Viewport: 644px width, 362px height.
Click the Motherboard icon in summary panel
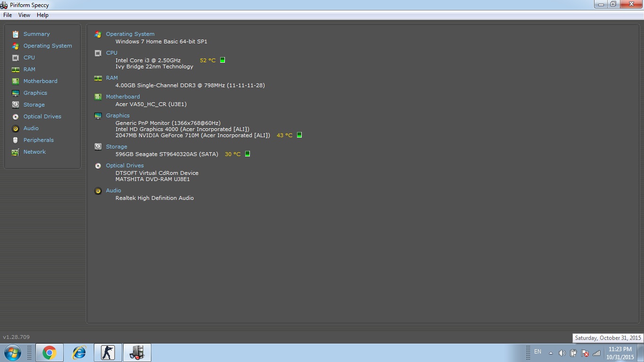[98, 97]
